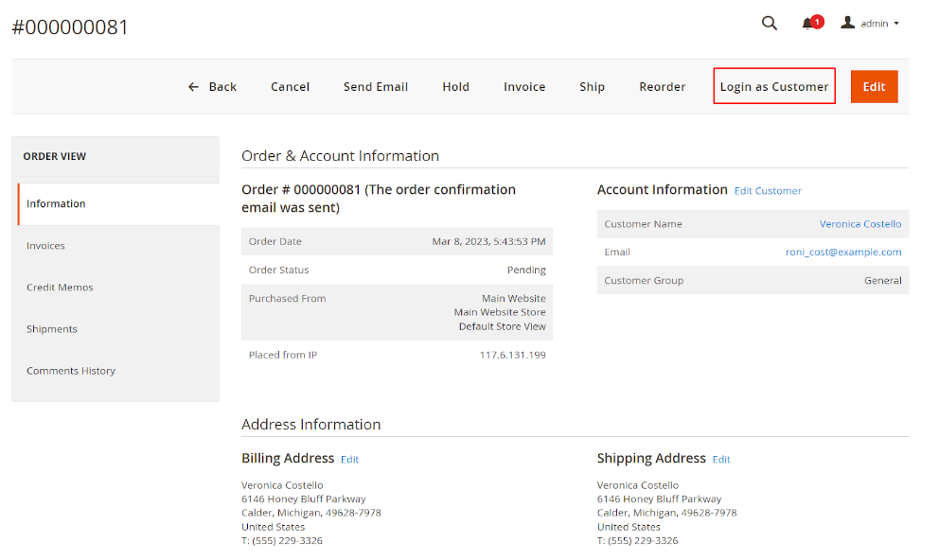Click the Edit Customer link
This screenshot has height=560, width=939.
768,191
